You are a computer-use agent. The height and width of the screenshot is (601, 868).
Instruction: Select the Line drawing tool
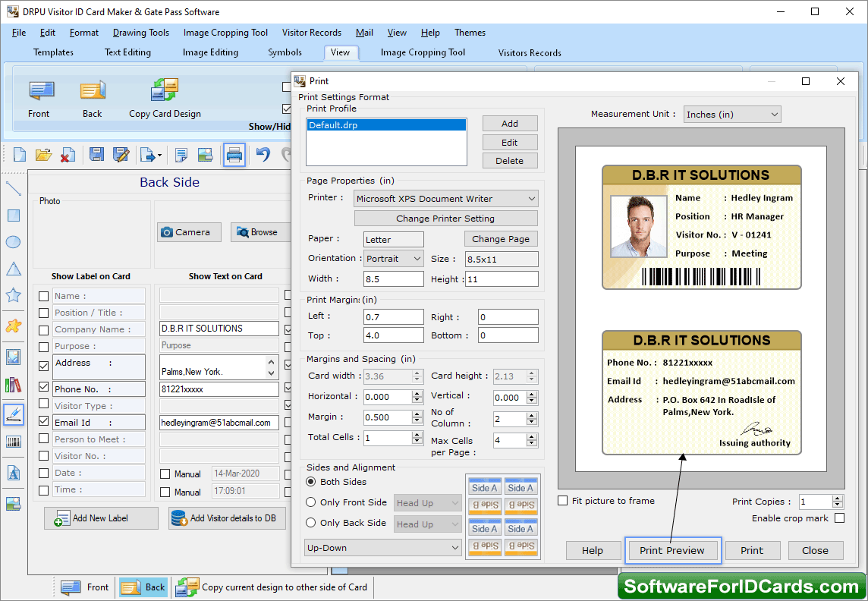coord(14,188)
